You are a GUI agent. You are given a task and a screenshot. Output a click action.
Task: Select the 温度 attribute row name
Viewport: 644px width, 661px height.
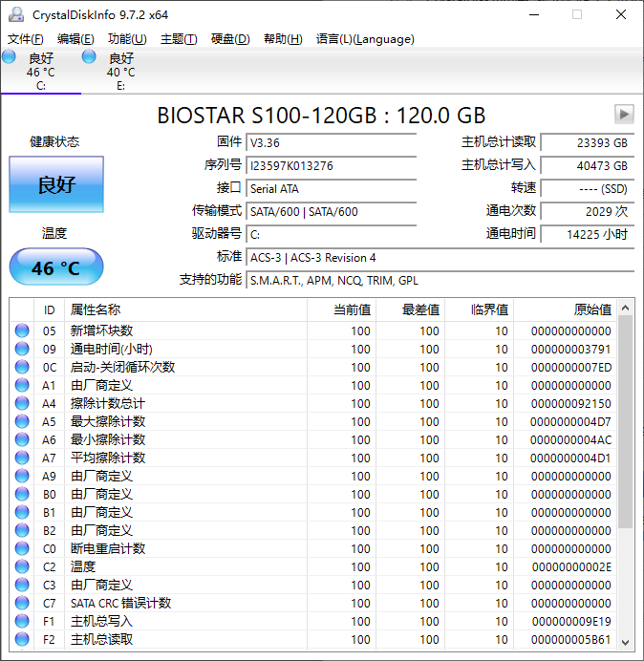[x=83, y=566]
